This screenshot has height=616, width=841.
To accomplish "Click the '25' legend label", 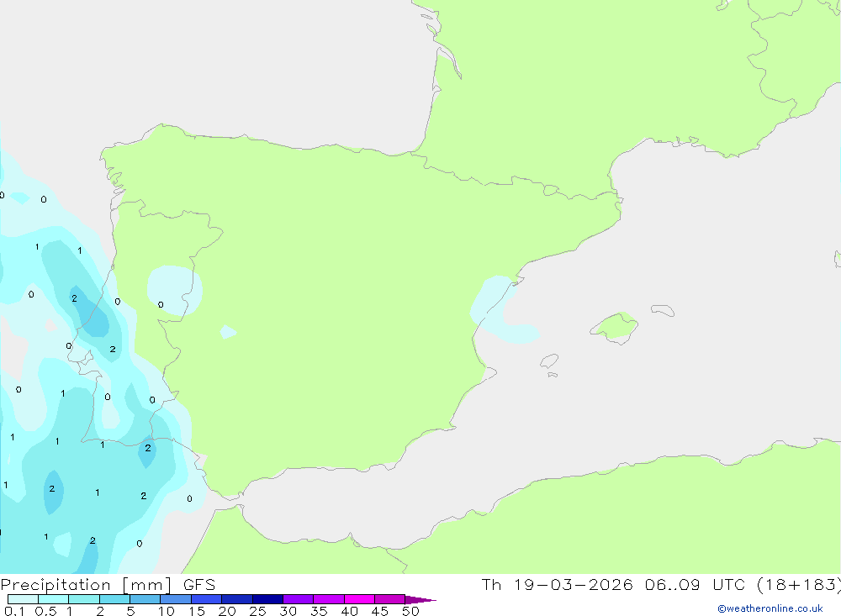I will pyautogui.click(x=258, y=611).
